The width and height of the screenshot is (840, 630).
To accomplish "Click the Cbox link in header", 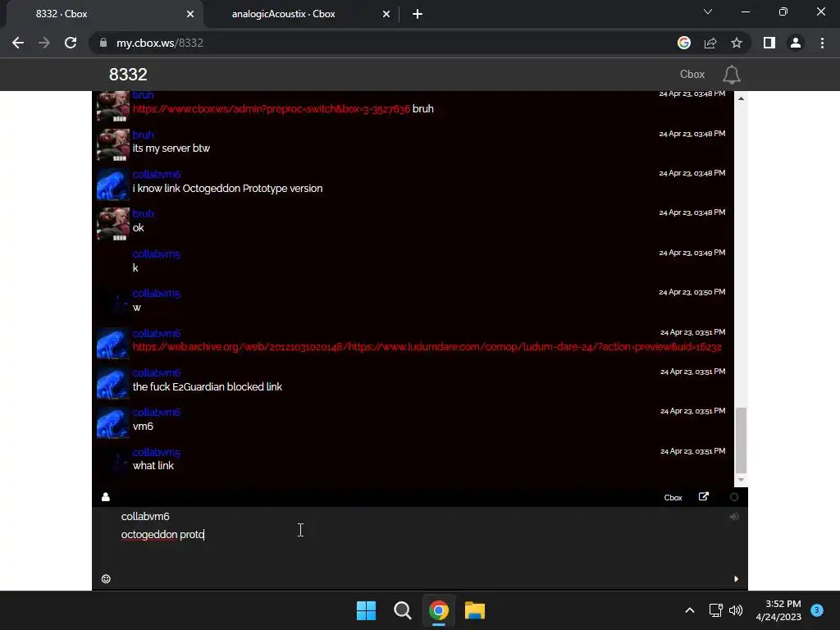I will [x=692, y=75].
